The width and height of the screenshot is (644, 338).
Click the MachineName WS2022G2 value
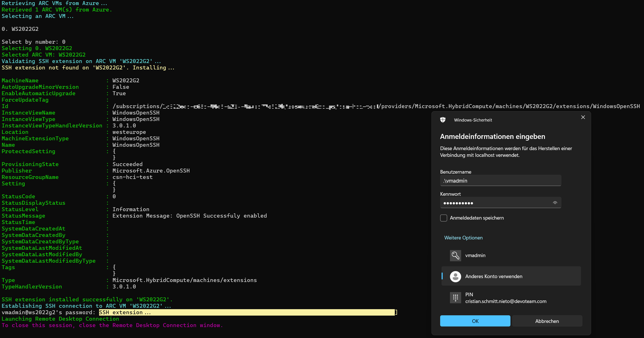coord(126,80)
